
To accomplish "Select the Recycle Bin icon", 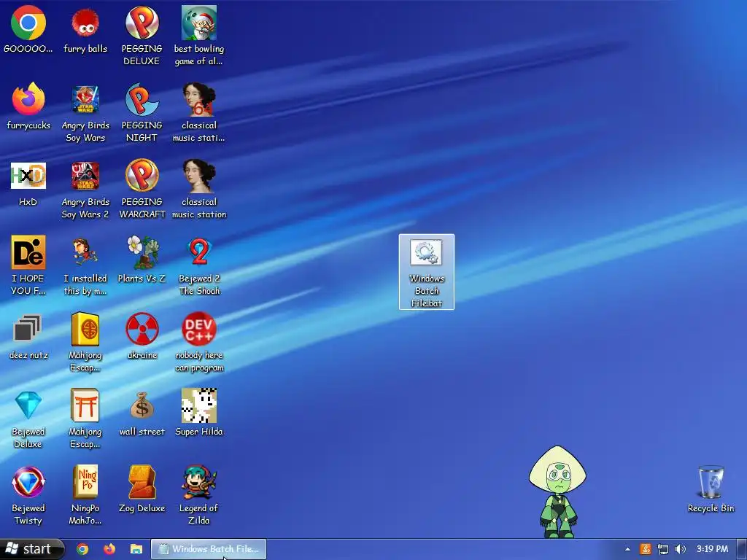I will coord(711,489).
